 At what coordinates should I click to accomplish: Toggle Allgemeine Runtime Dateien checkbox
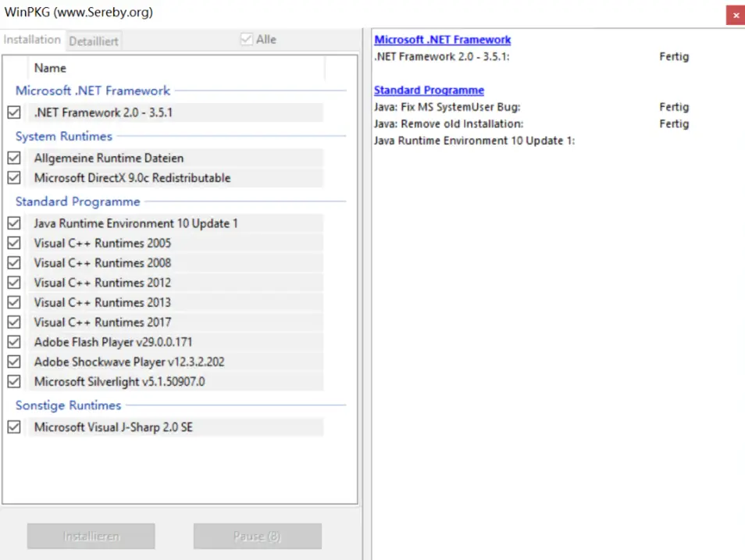pyautogui.click(x=14, y=158)
